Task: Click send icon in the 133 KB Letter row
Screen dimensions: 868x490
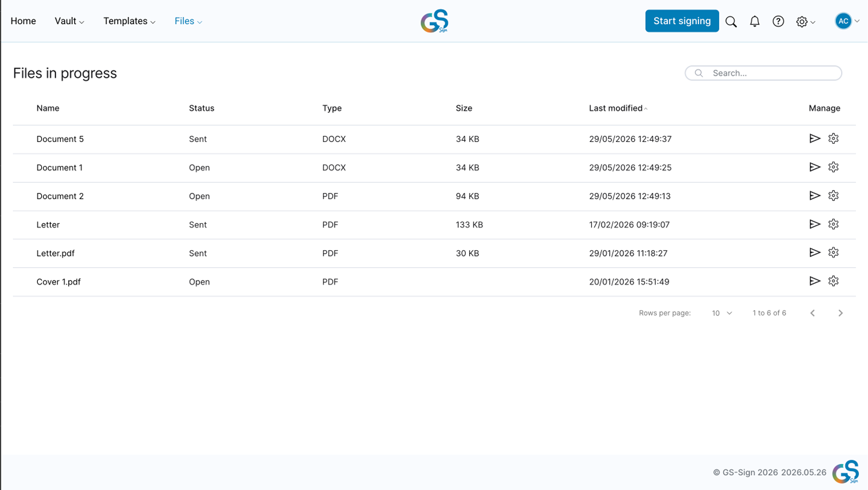Action: point(815,224)
